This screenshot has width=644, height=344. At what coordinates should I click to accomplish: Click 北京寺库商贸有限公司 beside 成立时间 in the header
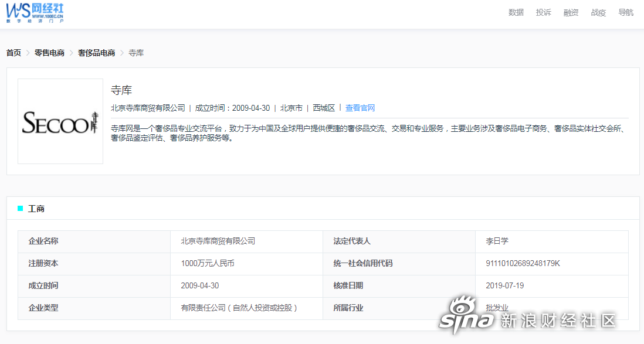(x=148, y=108)
